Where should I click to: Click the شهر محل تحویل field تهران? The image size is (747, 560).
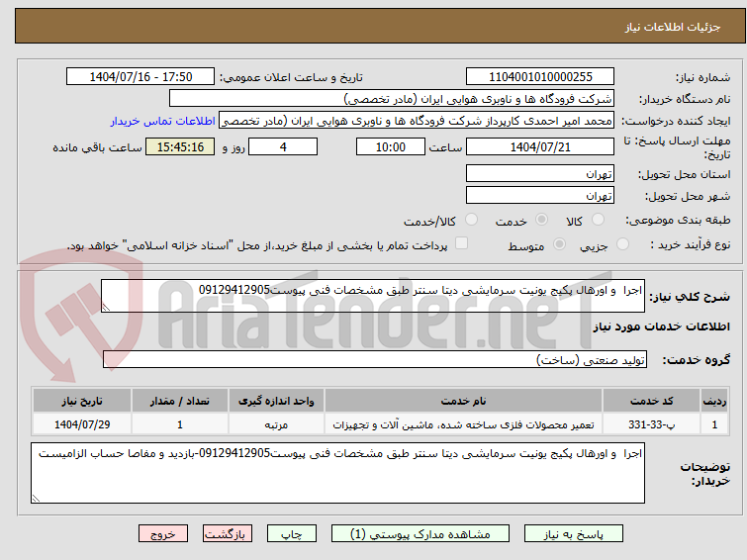click(x=540, y=195)
